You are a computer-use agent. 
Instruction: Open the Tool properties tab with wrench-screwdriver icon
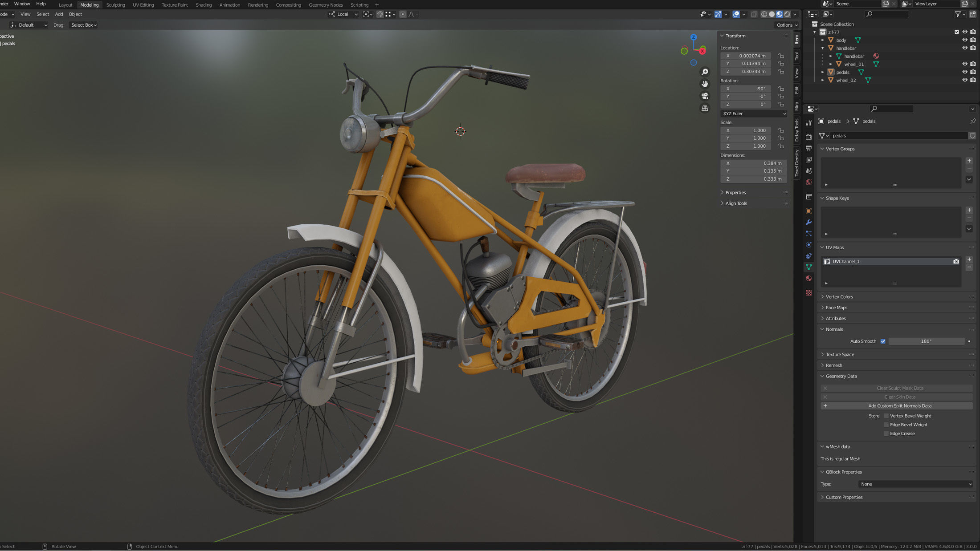808,123
